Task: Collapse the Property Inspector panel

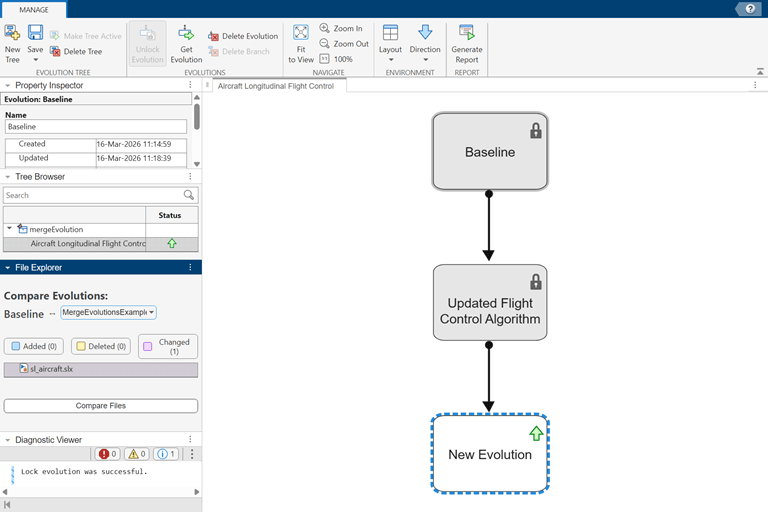Action: click(x=7, y=85)
